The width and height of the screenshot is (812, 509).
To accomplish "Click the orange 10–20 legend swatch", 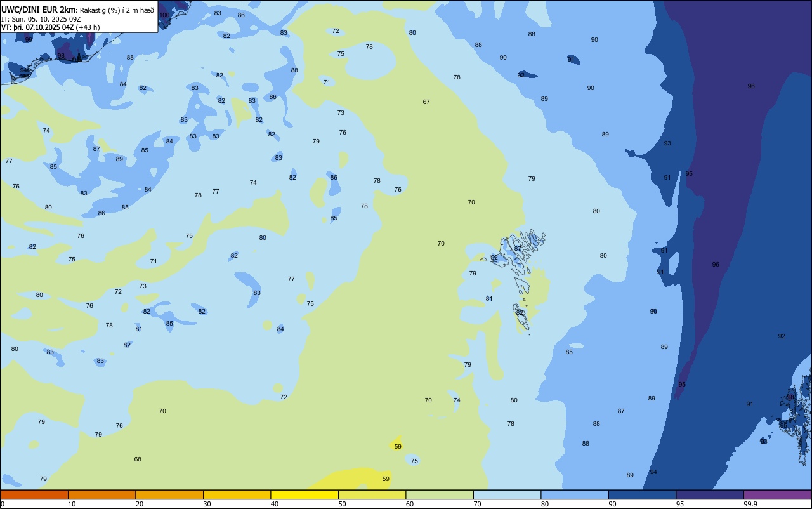I will click(x=101, y=494).
